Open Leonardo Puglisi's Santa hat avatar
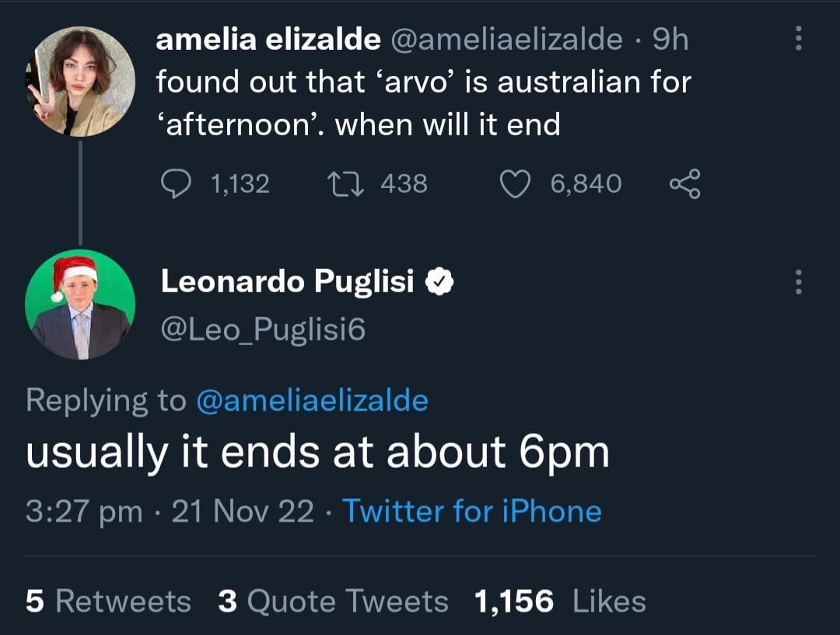Screen dimensions: 840x635 point(80,304)
